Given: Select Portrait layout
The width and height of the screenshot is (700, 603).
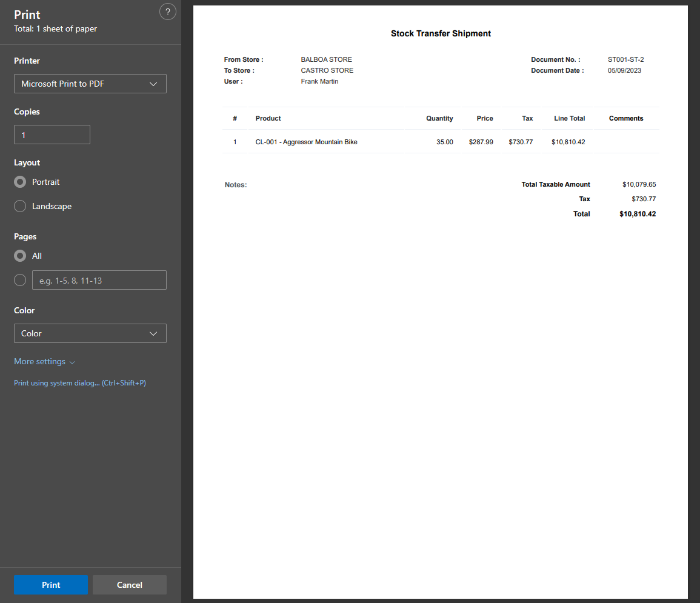Looking at the screenshot, I should coord(20,182).
